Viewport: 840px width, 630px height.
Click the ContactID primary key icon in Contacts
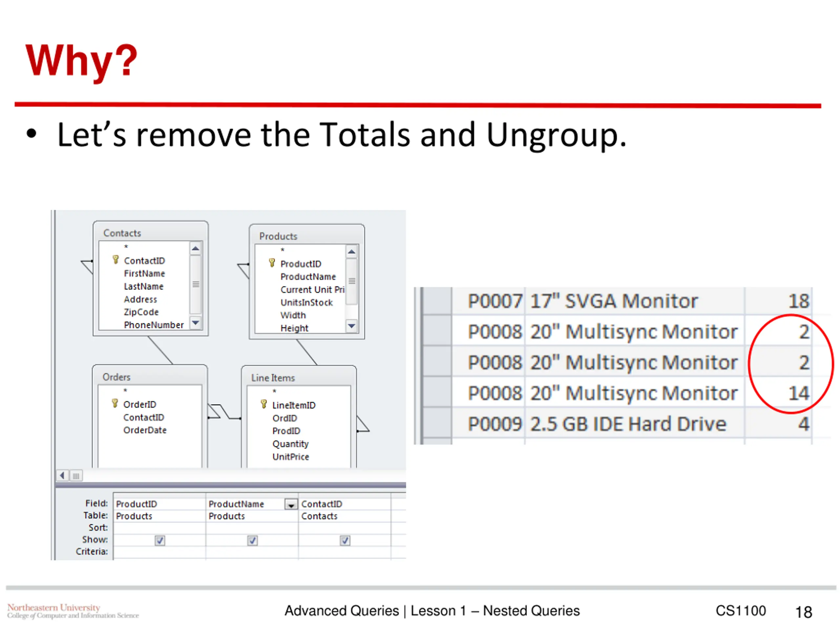coord(116,260)
